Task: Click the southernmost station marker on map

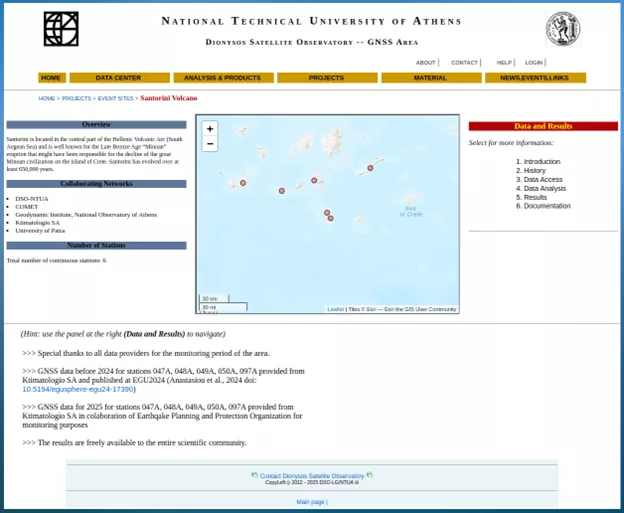Action: (330, 218)
